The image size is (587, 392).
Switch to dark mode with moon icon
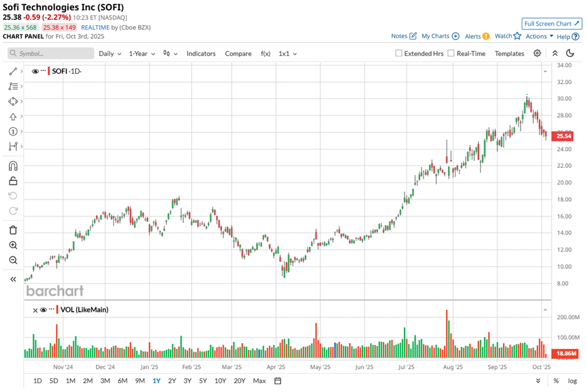pos(570,53)
